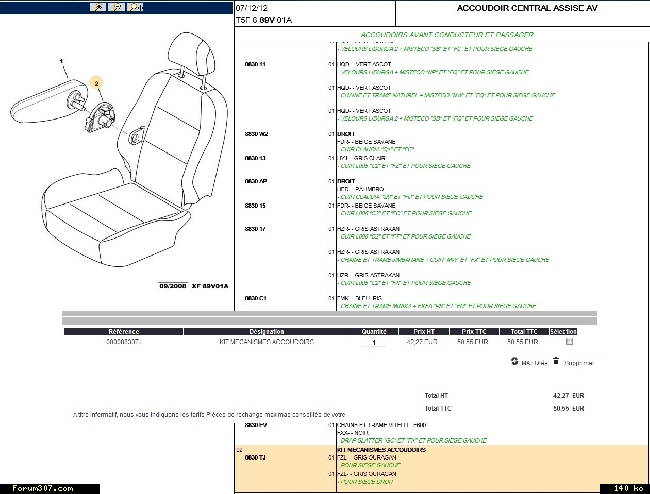650x494 pixels.
Task: Click the Référence column header
Action: point(123,332)
